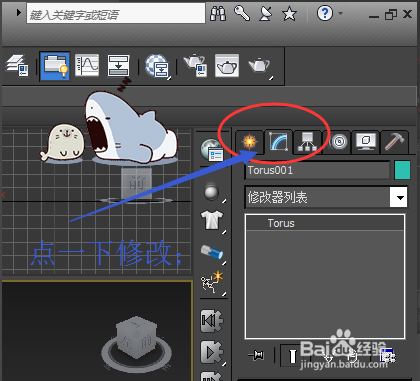Open the 修改器列表 modifier list dropdown
Image resolution: width=420 pixels, height=381 pixels.
coord(326,197)
